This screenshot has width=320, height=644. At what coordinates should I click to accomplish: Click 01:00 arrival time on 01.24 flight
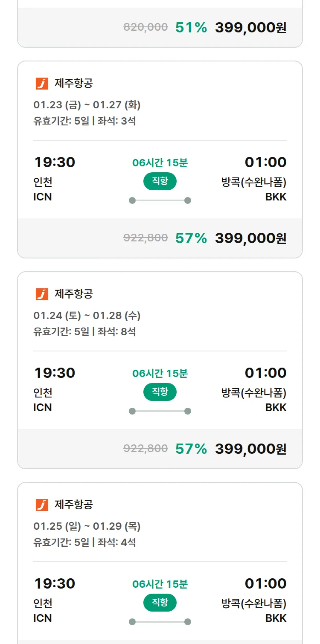265,373
